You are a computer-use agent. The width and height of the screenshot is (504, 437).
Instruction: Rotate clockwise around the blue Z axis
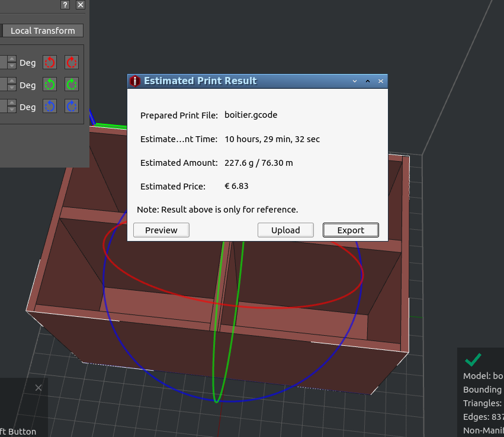click(72, 107)
